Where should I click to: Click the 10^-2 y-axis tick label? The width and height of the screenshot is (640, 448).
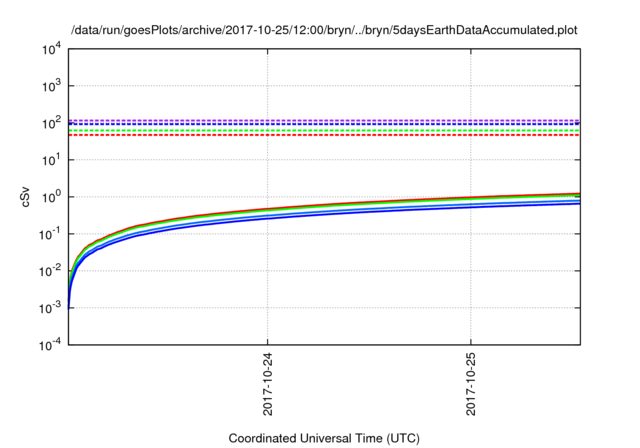(x=50, y=271)
